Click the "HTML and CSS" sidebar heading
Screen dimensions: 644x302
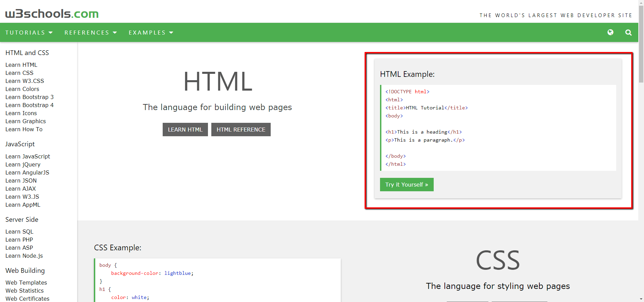tap(27, 53)
